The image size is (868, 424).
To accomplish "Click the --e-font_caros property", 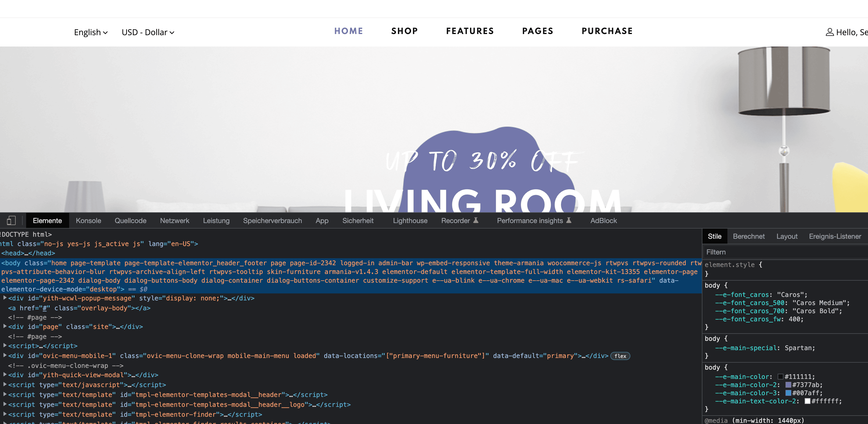I will click(x=761, y=295).
